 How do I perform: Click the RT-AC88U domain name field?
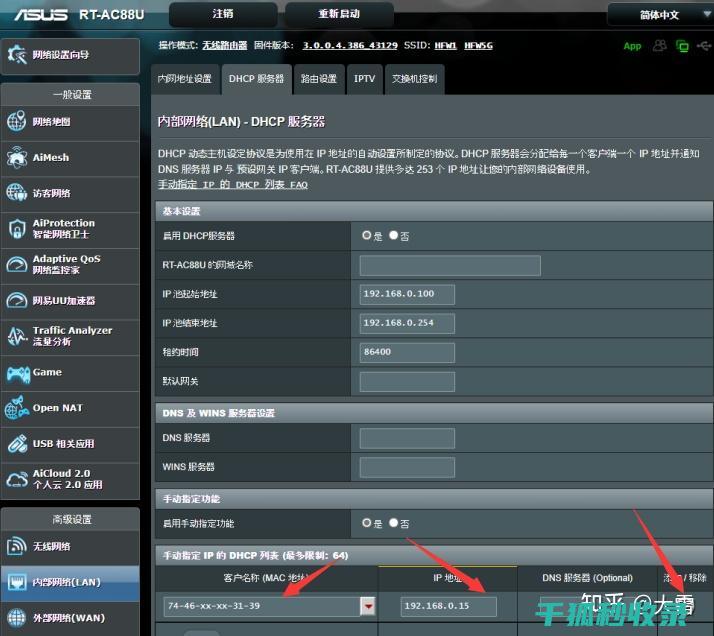[450, 265]
